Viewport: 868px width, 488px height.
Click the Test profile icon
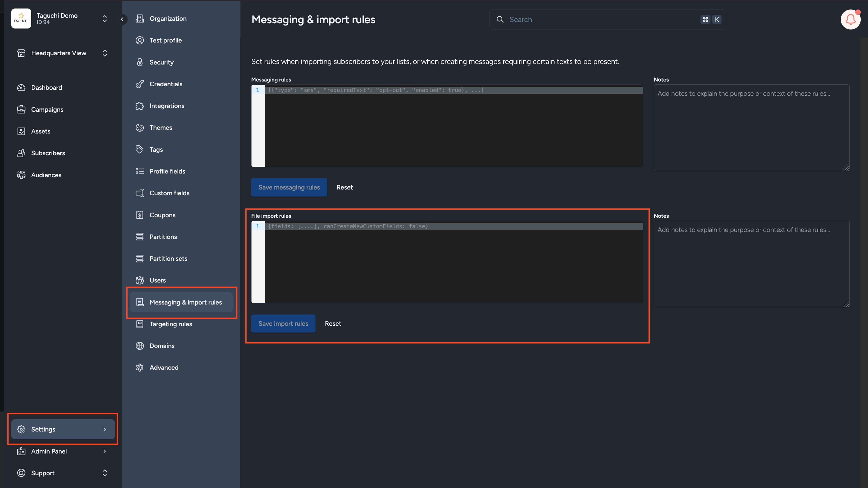click(x=139, y=40)
